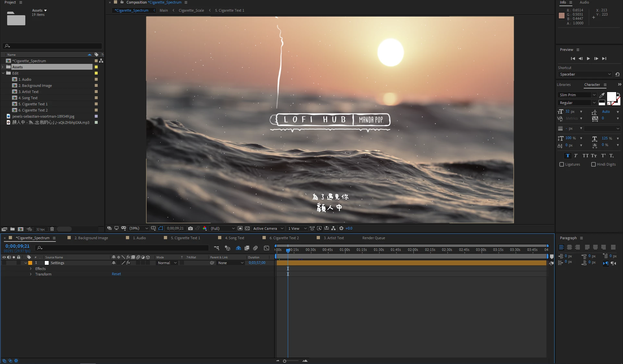
Task: Delete selected item with trash icon
Action: (52, 229)
